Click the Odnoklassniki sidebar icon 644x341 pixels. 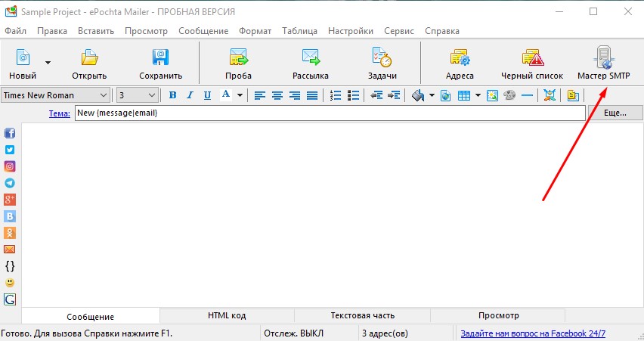(x=10, y=233)
